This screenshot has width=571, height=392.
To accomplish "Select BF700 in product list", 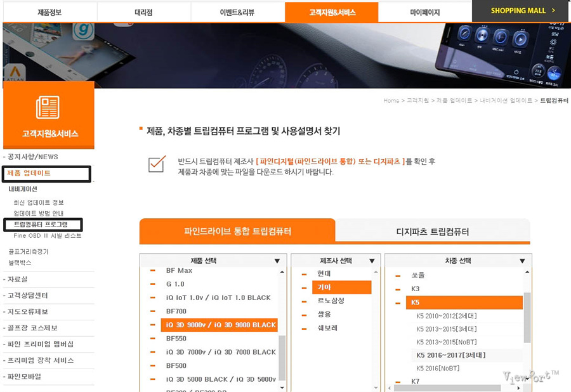I will 176,311.
